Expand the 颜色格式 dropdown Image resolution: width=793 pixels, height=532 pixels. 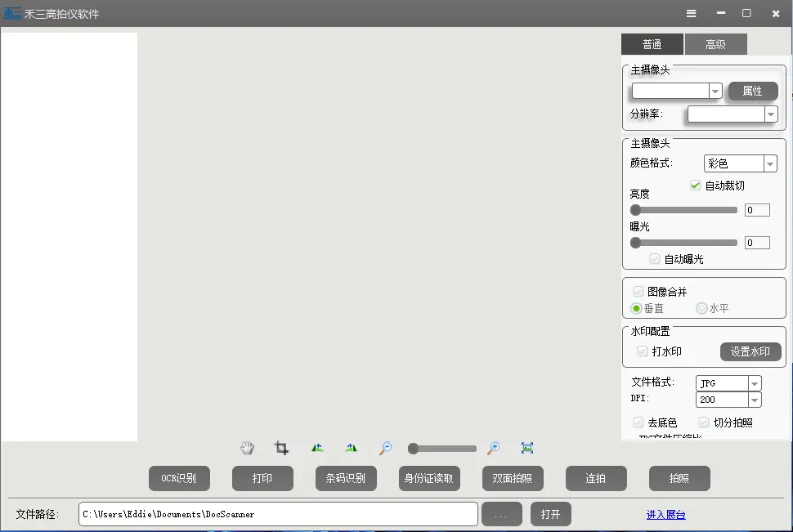point(770,164)
